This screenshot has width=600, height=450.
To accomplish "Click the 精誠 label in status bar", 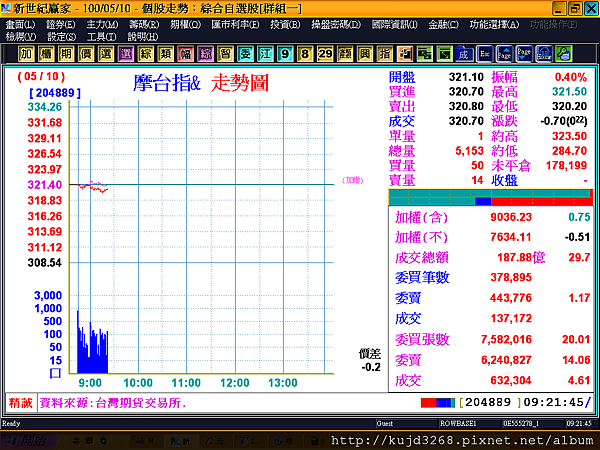I will (x=21, y=403).
